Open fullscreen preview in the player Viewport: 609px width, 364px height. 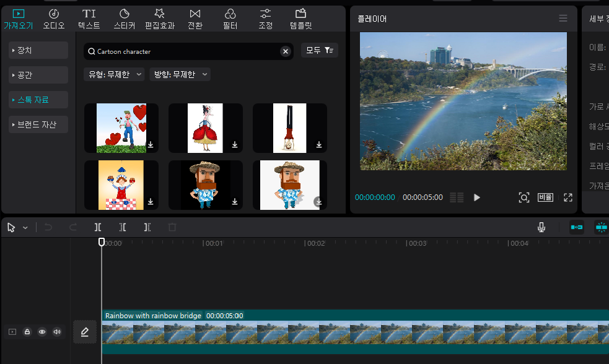[568, 197]
